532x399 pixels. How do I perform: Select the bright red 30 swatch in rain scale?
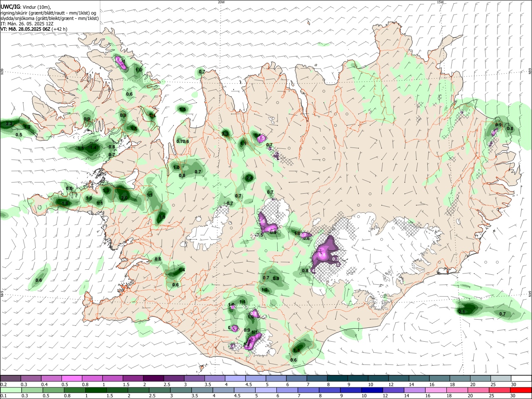coord(522,390)
